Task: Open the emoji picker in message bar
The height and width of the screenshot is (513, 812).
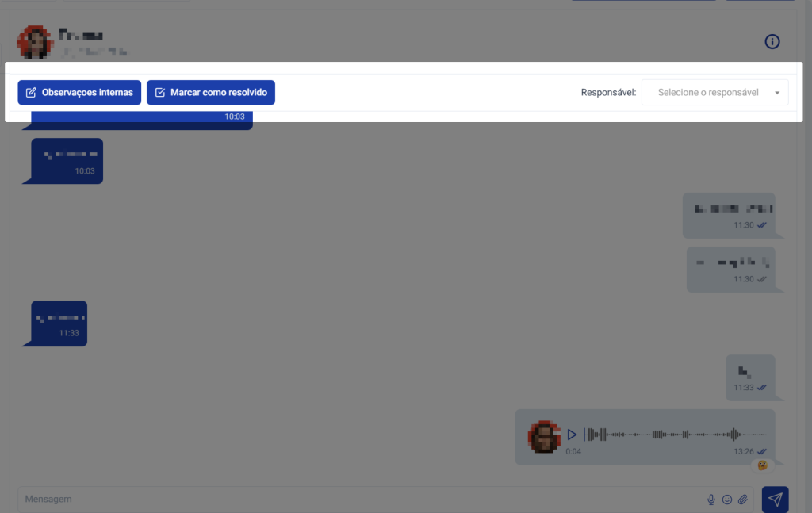Action: 726,500
